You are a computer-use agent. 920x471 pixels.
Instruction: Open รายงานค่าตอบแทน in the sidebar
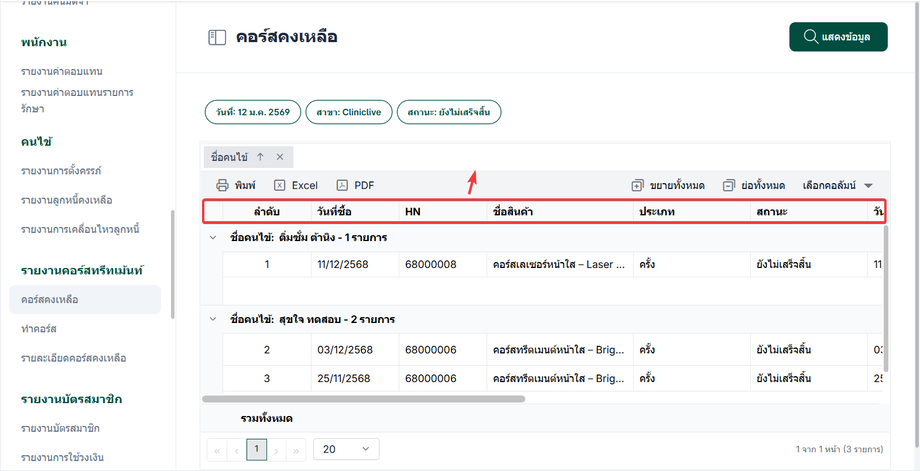(x=62, y=72)
